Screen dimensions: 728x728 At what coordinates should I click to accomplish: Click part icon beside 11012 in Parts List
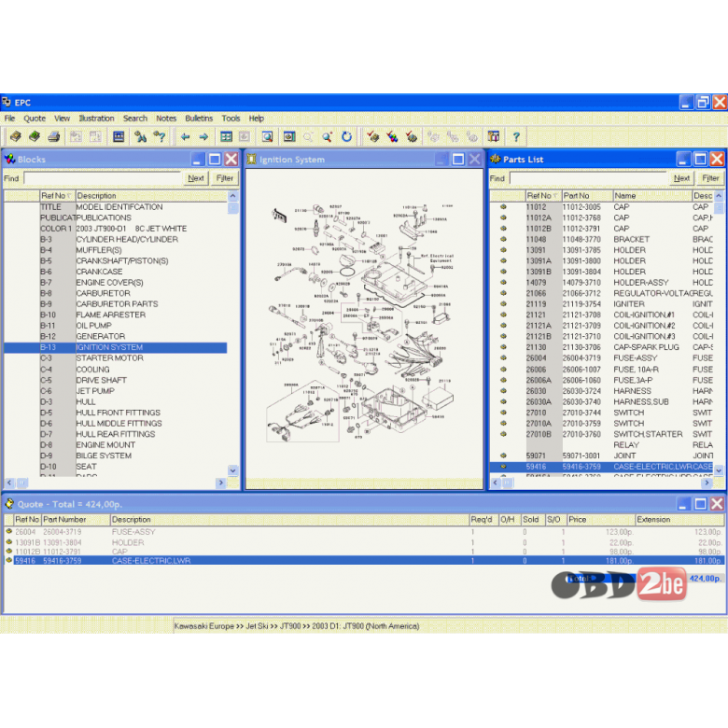503,206
